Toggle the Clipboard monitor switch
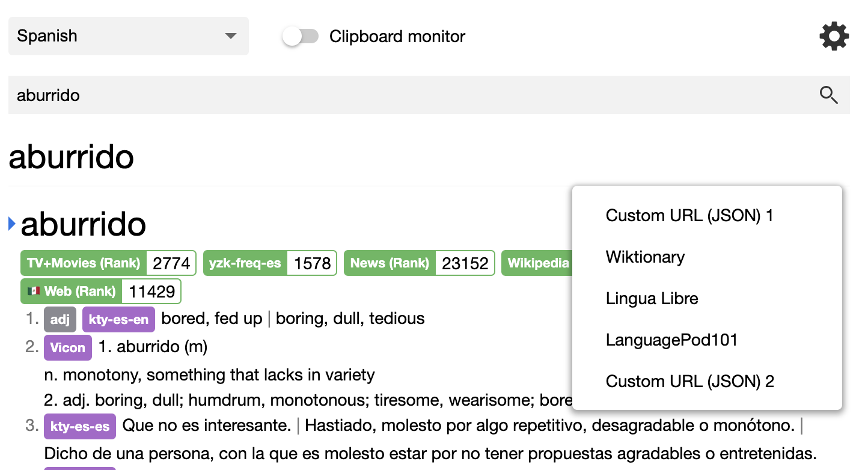 [x=301, y=37]
